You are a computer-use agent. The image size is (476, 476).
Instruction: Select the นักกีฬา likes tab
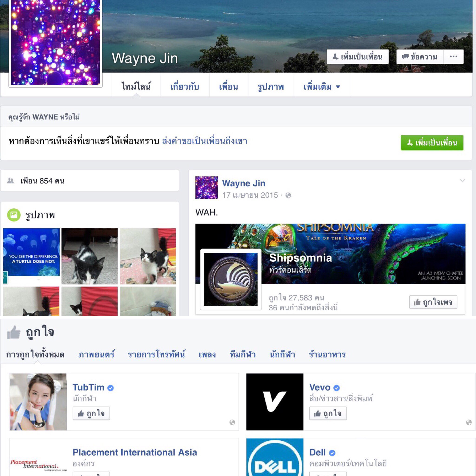(282, 355)
